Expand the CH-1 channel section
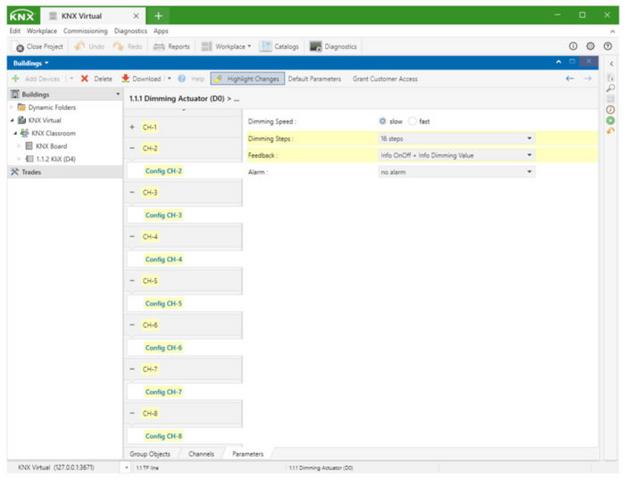This screenshot has width=625, height=480. 133,127
